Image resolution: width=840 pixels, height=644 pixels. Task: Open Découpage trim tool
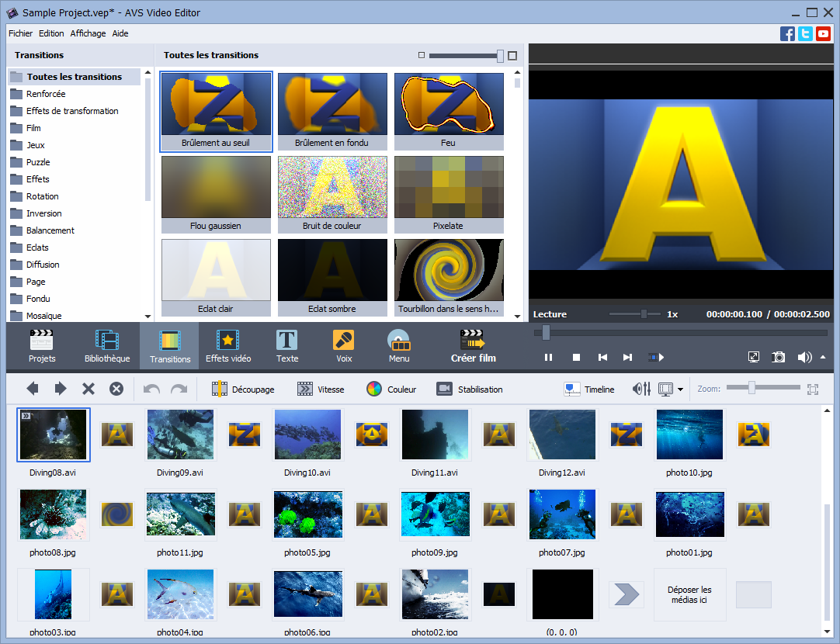point(243,390)
